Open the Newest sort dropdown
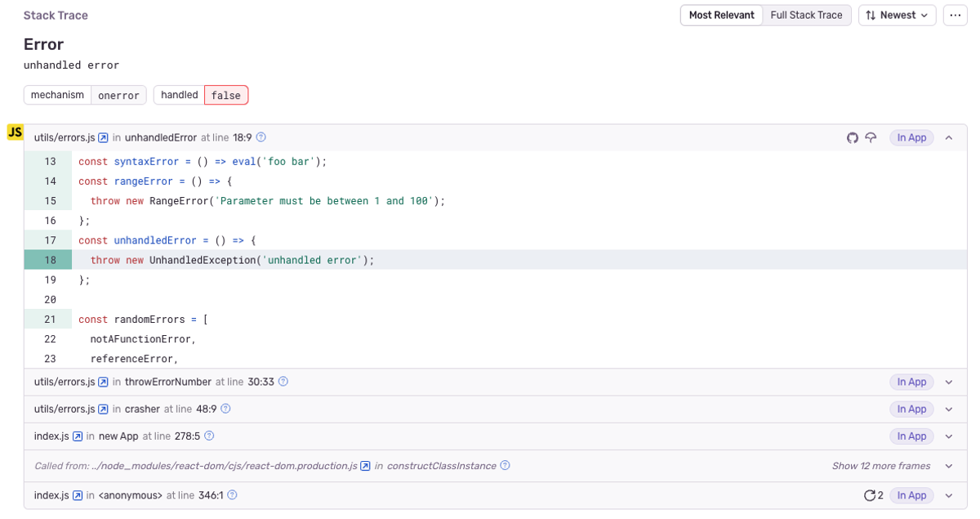This screenshot has height=519, width=980. [897, 16]
